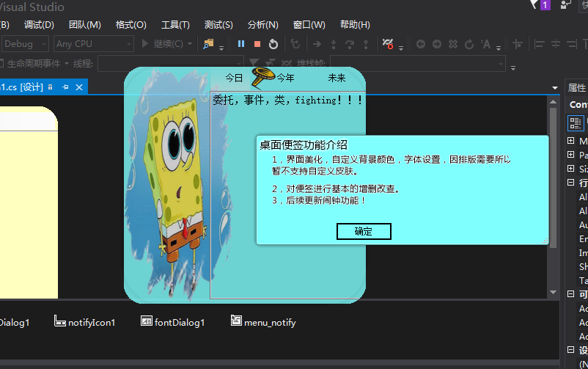Switch to the 今年 tab
588x369 pixels.
286,78
